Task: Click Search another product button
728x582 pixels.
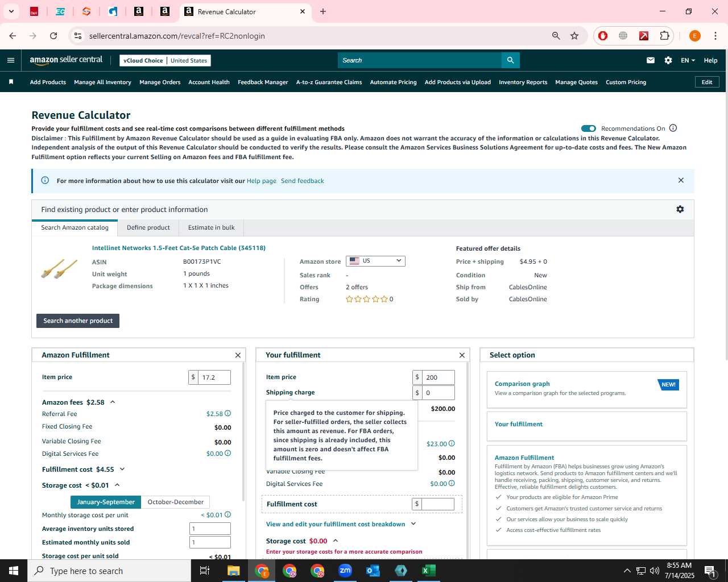Action: (x=78, y=321)
